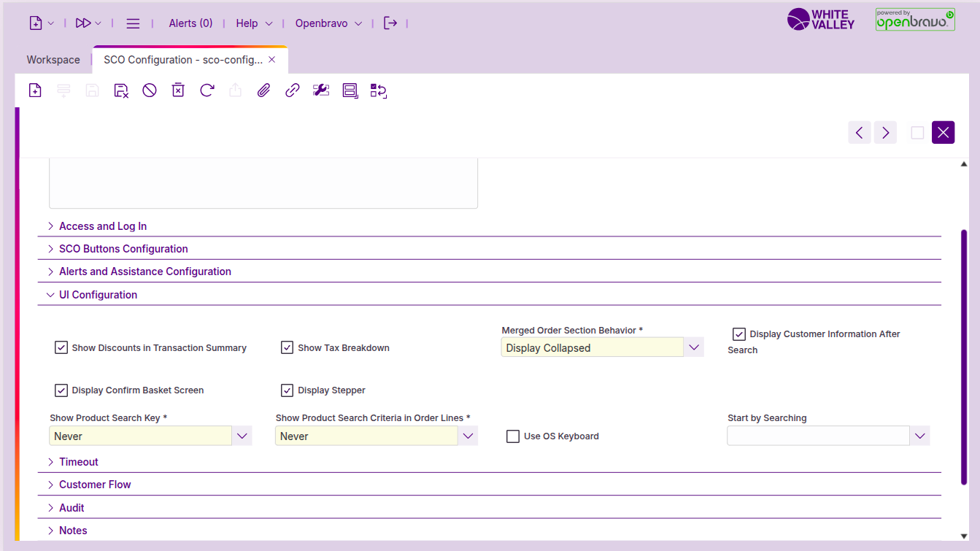
Task: Uncheck Show Discounts in Transaction Summary
Action: click(x=61, y=347)
